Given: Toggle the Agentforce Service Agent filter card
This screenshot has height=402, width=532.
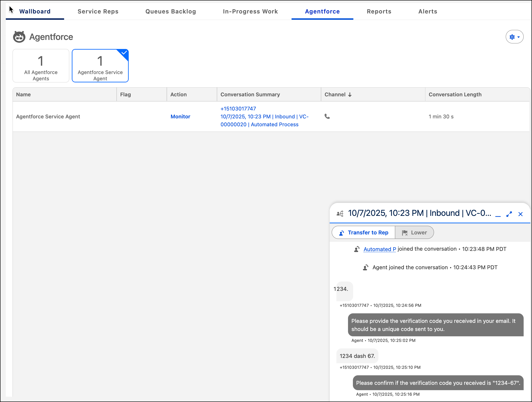Looking at the screenshot, I should pos(100,66).
